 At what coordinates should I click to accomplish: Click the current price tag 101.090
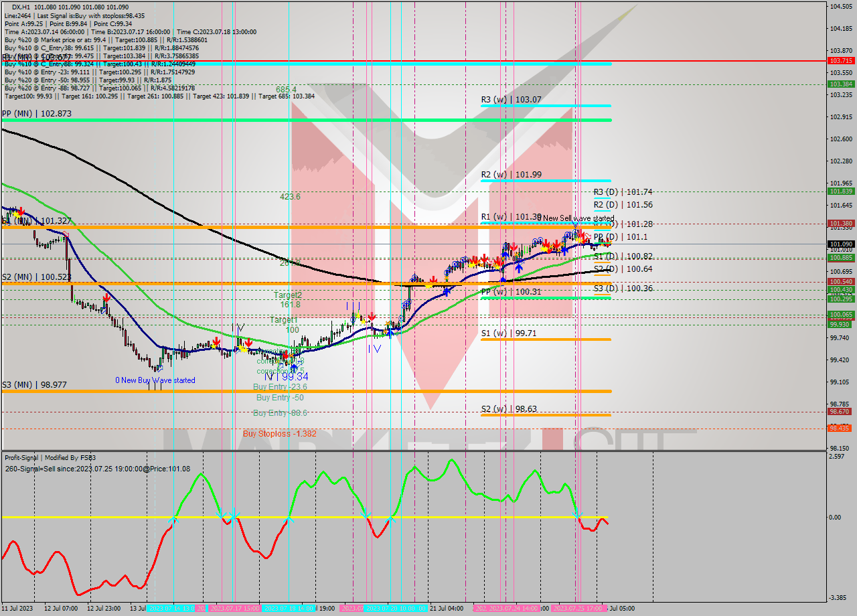(x=841, y=244)
